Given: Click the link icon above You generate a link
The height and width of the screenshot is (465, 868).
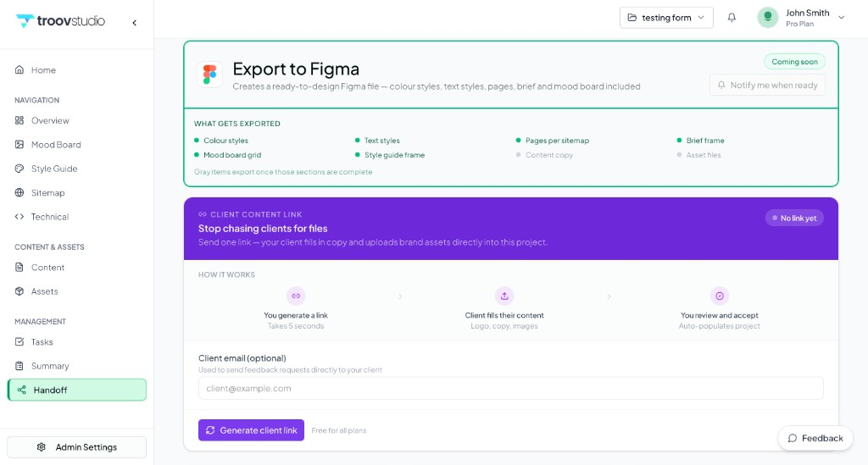Looking at the screenshot, I should coord(296,296).
